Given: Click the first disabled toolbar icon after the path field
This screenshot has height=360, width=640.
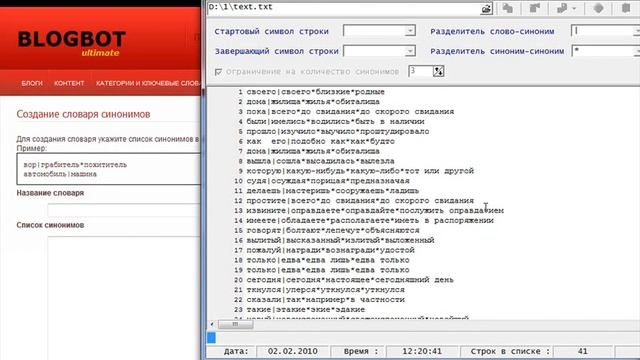Looking at the screenshot, I should [507, 8].
